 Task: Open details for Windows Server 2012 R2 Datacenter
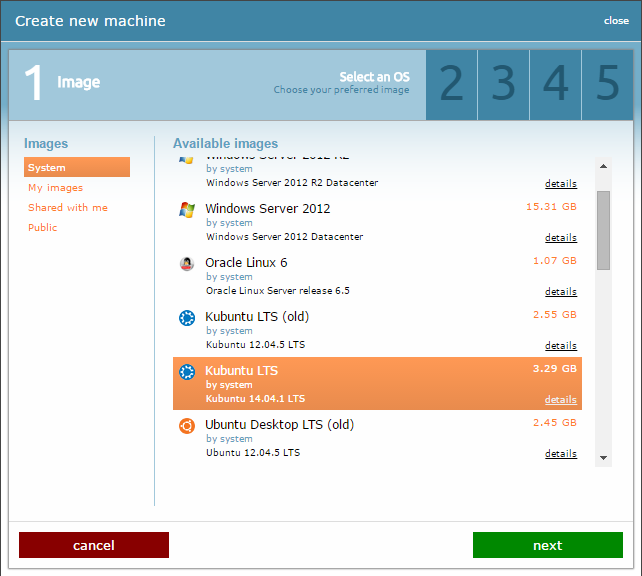(x=561, y=183)
